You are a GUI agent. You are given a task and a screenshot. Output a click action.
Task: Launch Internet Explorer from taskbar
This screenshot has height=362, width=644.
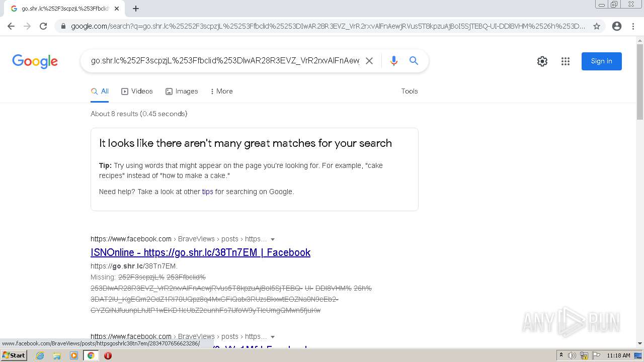point(40,355)
